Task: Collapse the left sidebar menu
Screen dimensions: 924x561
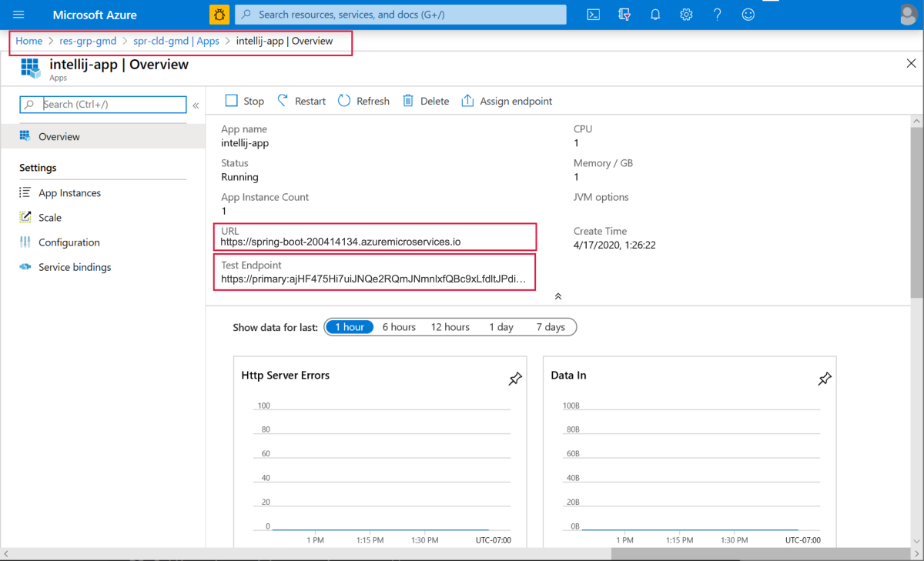Action: point(196,105)
